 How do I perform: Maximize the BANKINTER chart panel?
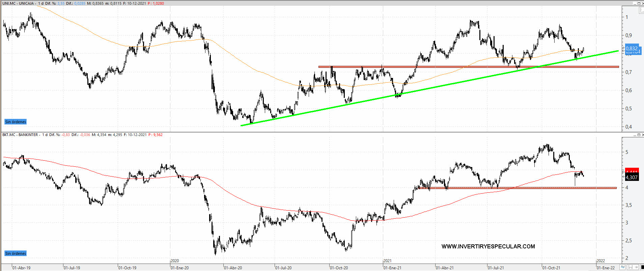pyautogui.click(x=639, y=135)
